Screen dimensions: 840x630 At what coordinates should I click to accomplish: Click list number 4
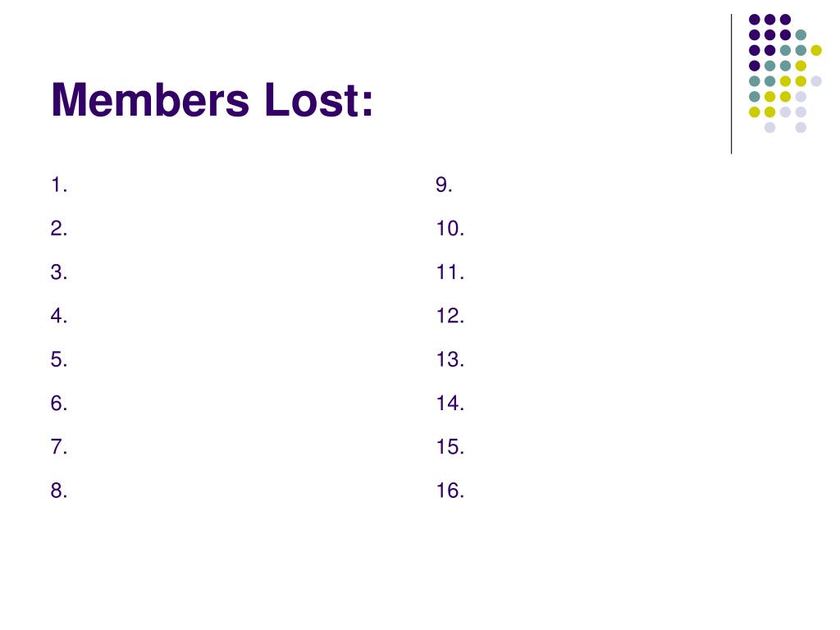coord(59,316)
